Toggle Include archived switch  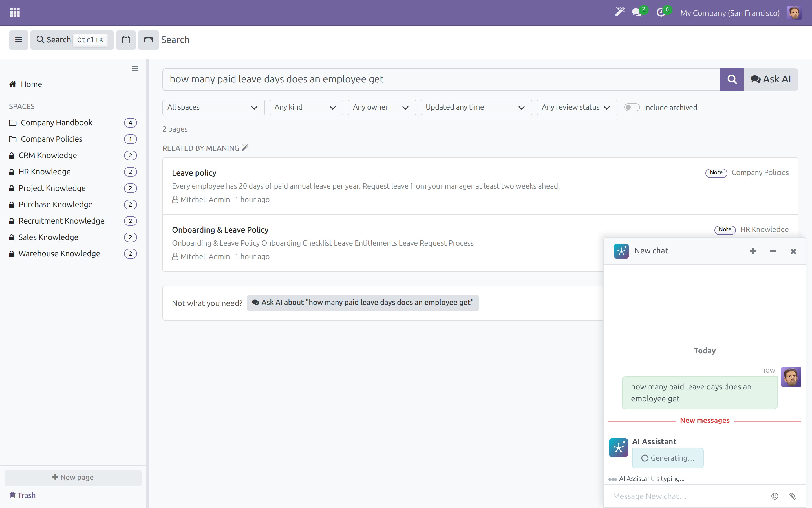[x=632, y=107]
